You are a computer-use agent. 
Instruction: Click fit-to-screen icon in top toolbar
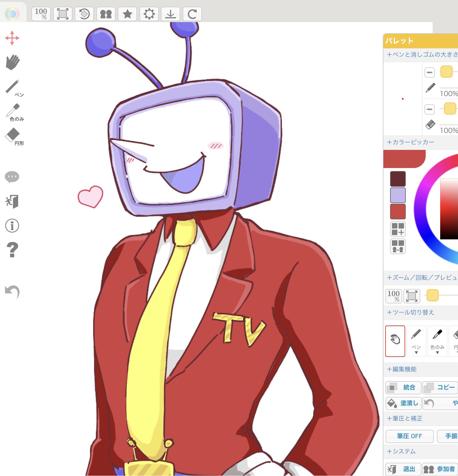(x=63, y=14)
